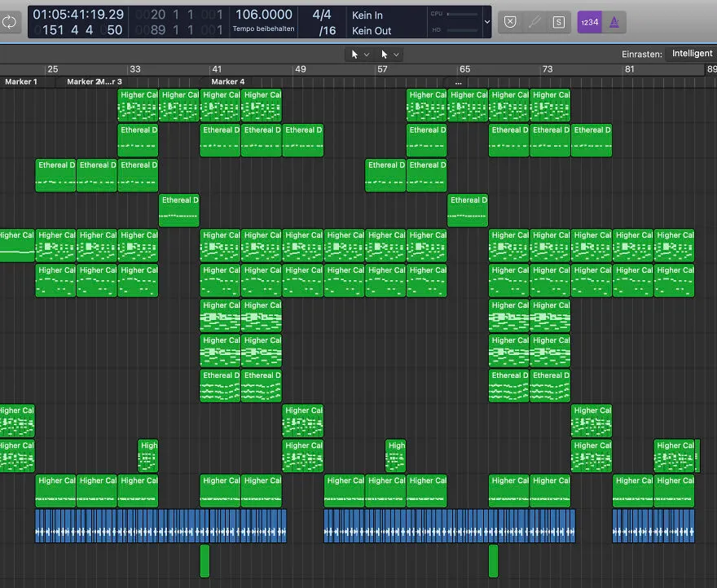Toggle the cycle loop button
The width and height of the screenshot is (717, 588).
click(x=9, y=22)
